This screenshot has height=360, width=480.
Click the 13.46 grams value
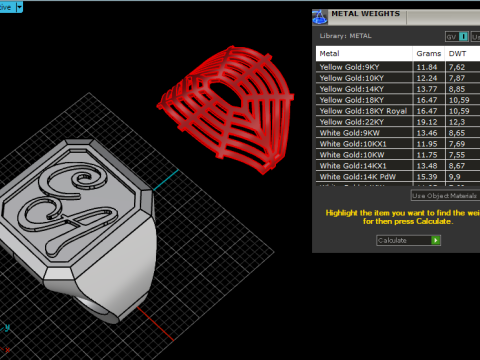coord(427,133)
